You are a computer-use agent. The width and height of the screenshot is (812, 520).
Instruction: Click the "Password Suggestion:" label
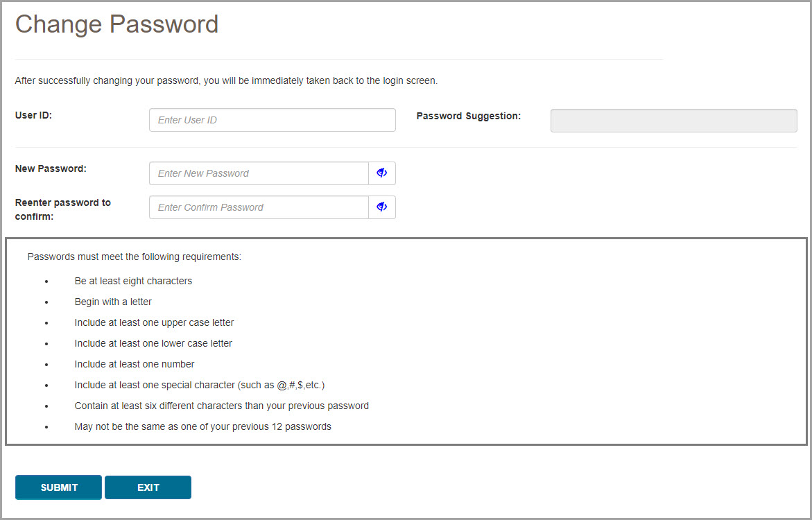469,116
